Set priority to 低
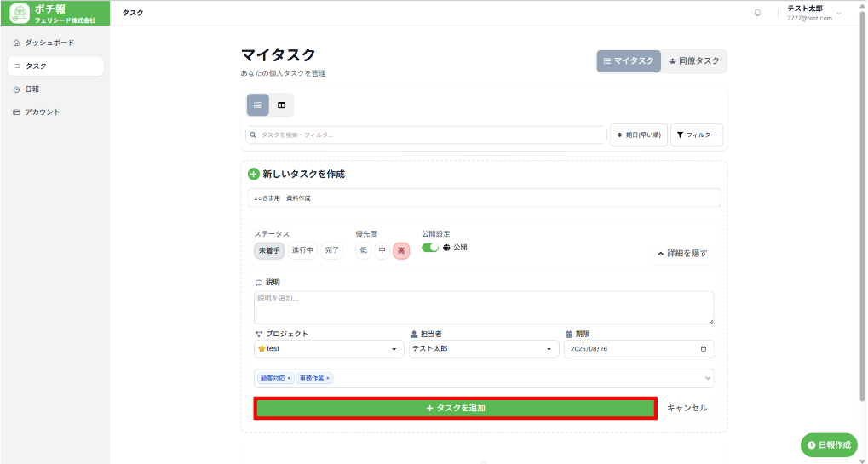868x464 pixels. click(363, 250)
